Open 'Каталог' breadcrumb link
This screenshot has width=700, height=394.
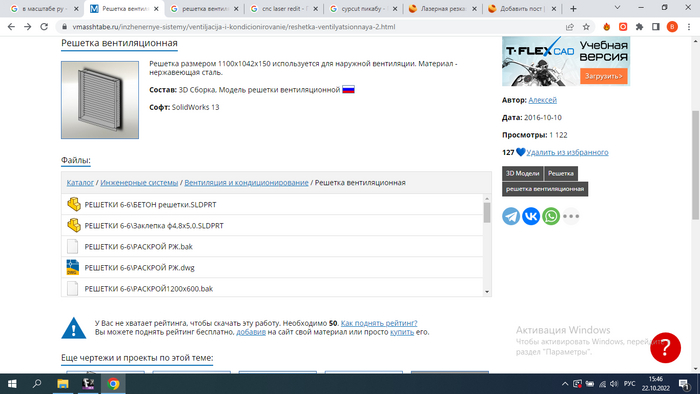tap(80, 182)
